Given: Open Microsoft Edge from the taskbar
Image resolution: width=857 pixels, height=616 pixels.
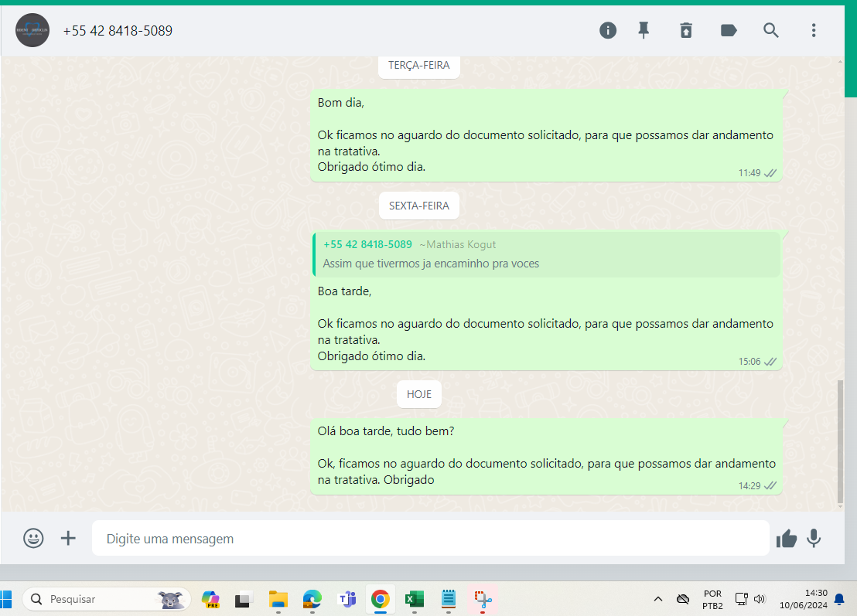Looking at the screenshot, I should coord(312,599).
